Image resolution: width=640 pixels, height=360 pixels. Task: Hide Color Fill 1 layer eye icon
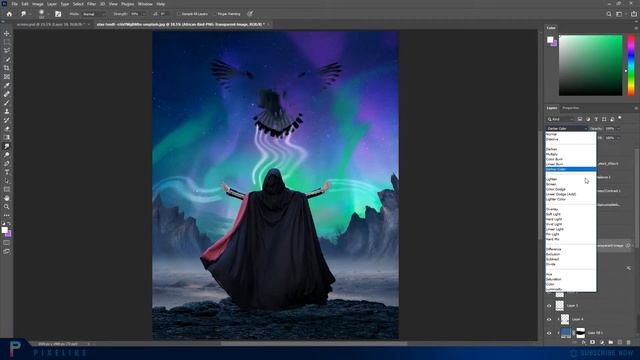(549, 333)
